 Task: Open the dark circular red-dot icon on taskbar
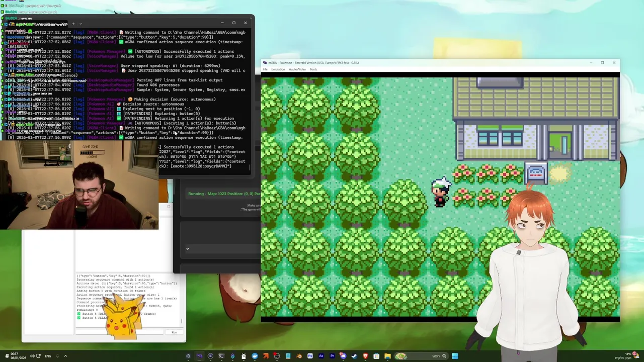point(276,356)
